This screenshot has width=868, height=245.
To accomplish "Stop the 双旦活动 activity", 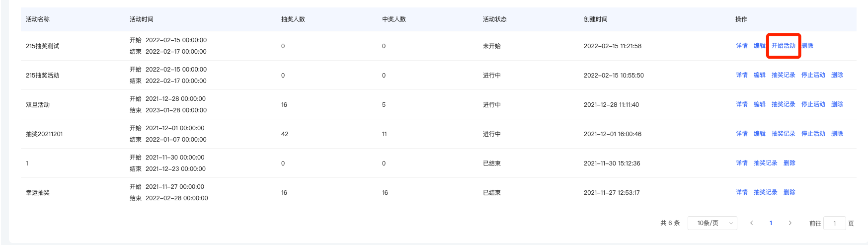I will tap(813, 104).
